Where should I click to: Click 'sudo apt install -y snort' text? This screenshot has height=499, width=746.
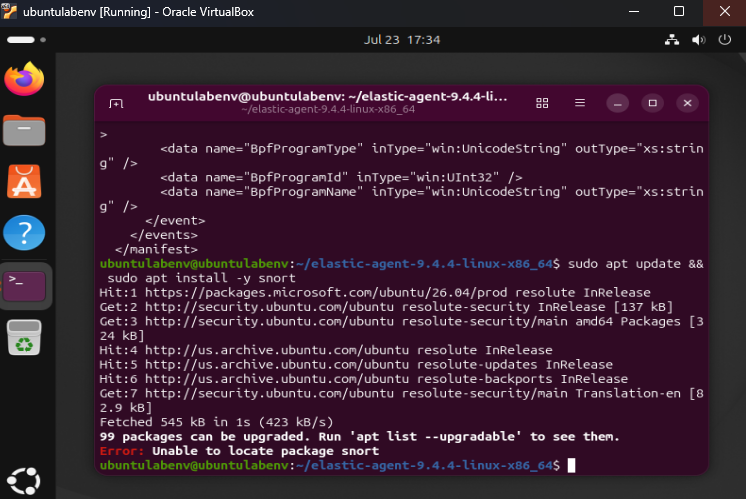coord(201,278)
